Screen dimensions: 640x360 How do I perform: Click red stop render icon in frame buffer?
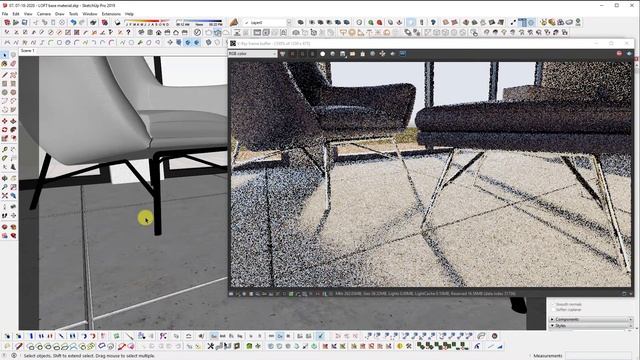point(619,53)
